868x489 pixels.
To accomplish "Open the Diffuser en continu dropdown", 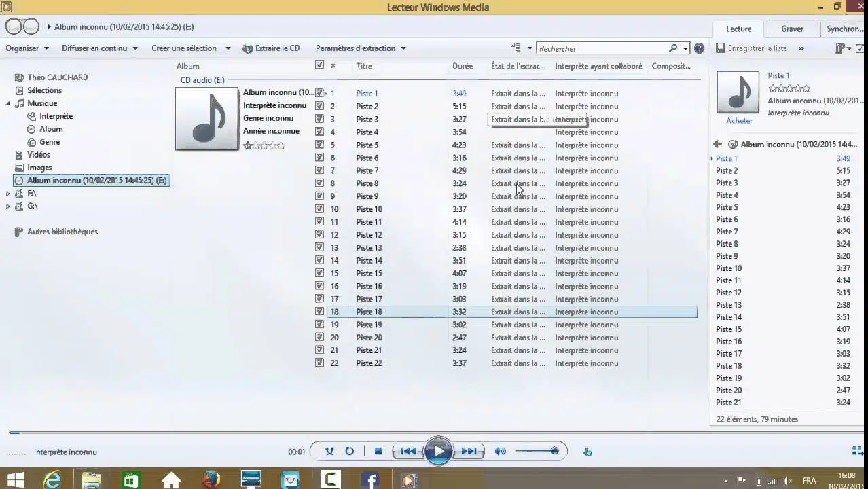I will click(100, 48).
